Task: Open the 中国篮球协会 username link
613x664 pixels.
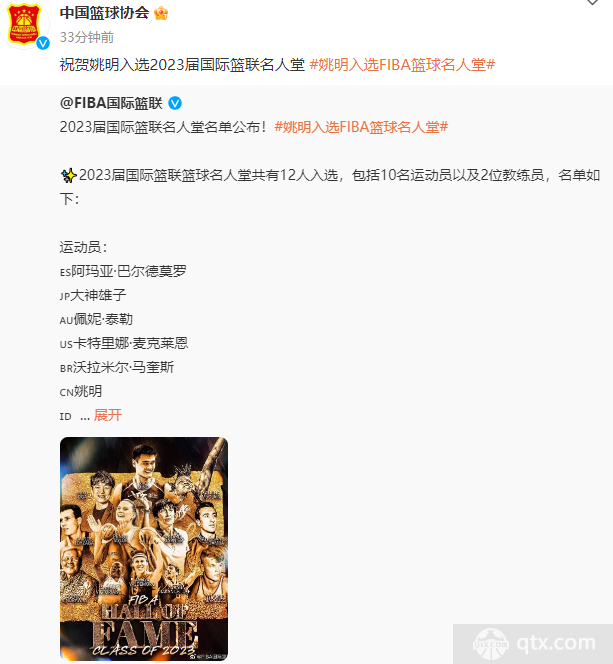Action: [105, 13]
